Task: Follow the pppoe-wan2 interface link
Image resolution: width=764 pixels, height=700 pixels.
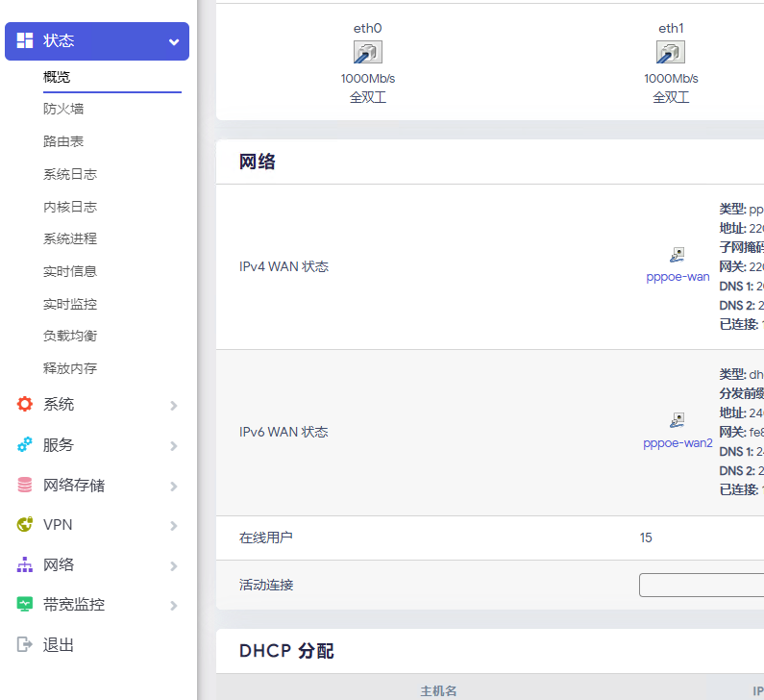Action: pyautogui.click(x=678, y=443)
